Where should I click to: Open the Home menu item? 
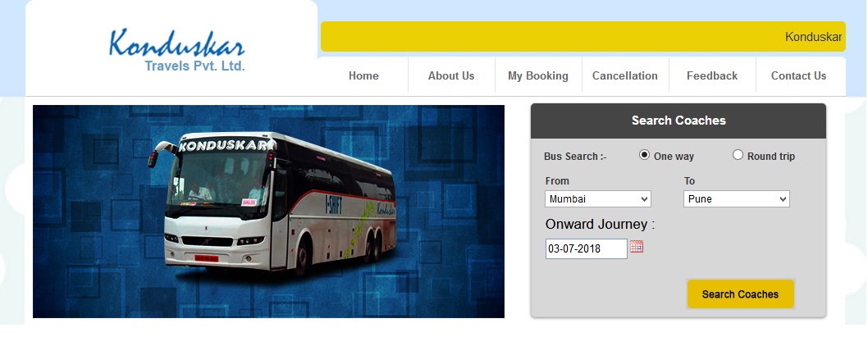tap(363, 75)
